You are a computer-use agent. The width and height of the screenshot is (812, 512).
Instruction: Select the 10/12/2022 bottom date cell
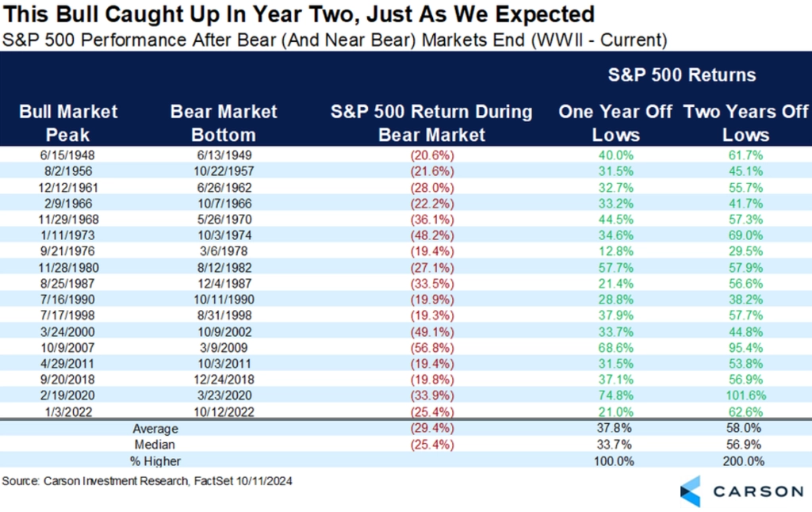(224, 412)
